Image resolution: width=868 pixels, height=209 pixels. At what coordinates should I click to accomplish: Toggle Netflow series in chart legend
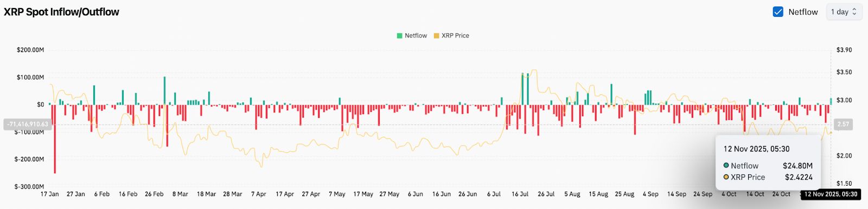412,35
